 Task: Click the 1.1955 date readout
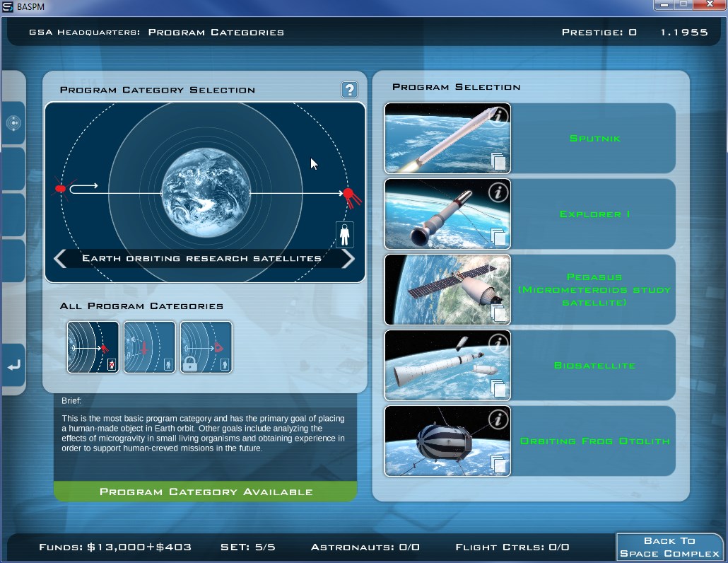(x=684, y=33)
